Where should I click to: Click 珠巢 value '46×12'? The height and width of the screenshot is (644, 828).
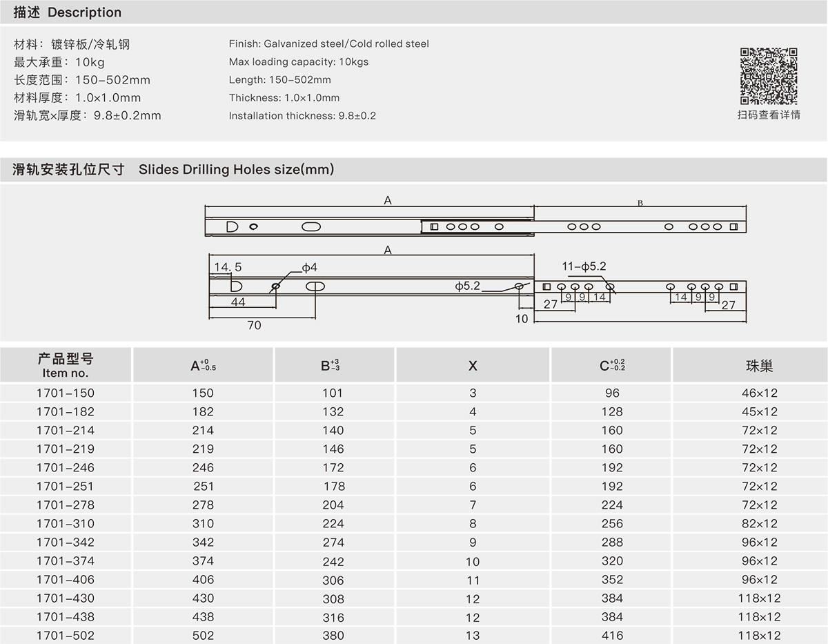(759, 393)
